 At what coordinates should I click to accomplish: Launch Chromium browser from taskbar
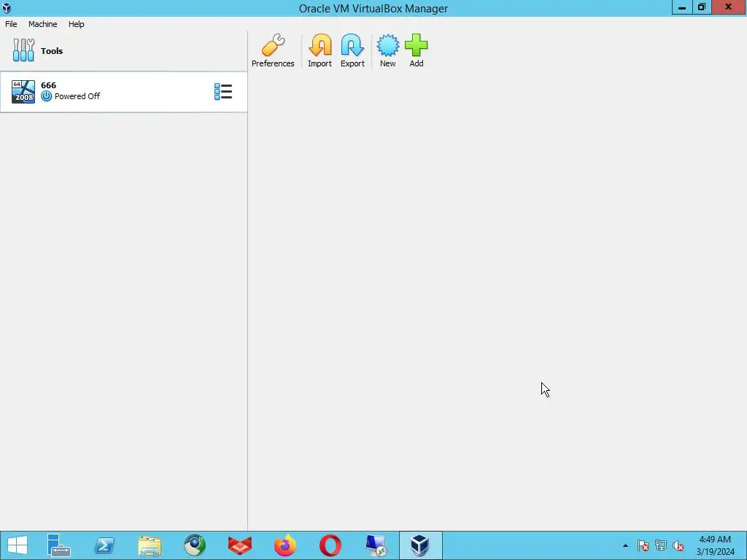[195, 545]
